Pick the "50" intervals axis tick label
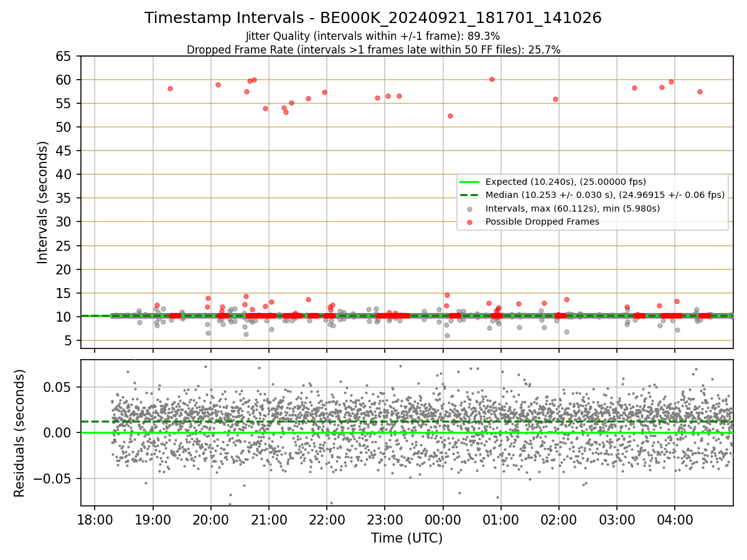747x560 pixels. pyautogui.click(x=65, y=127)
